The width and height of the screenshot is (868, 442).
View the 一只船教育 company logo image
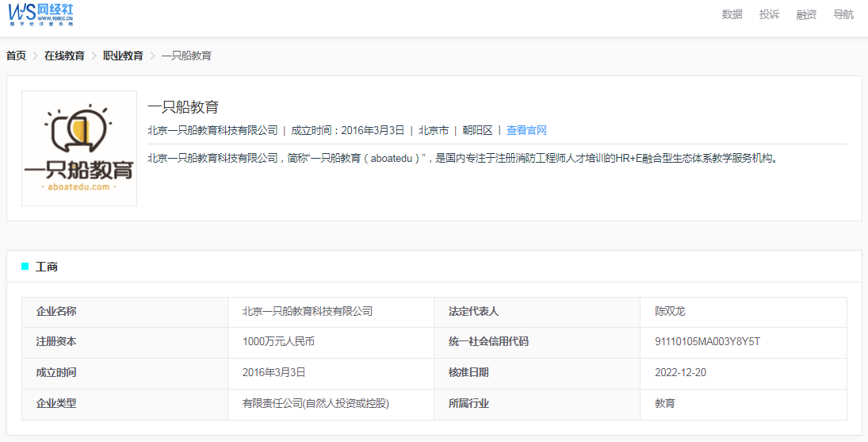tap(79, 148)
